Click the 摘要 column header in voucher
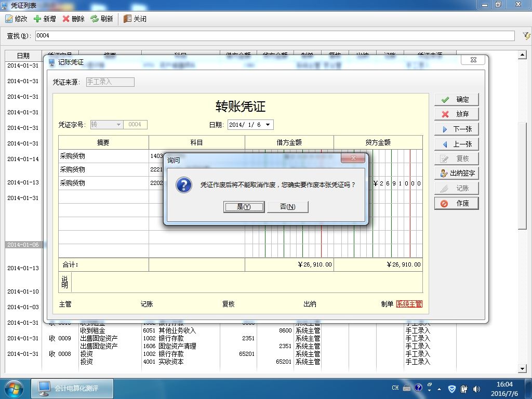 pyautogui.click(x=103, y=142)
